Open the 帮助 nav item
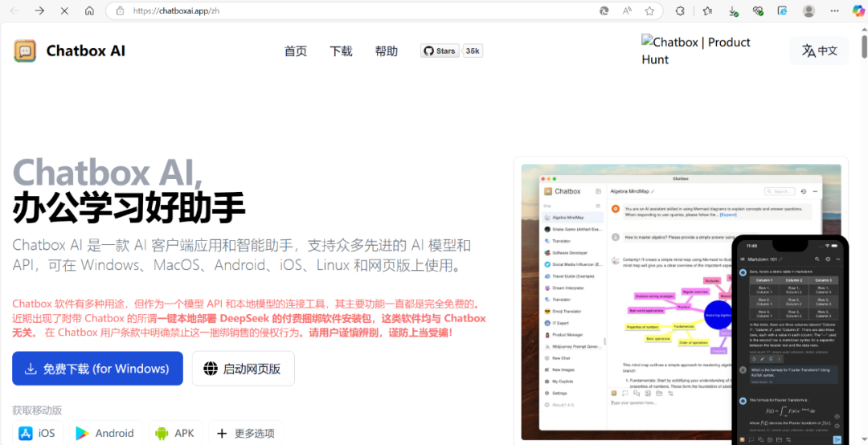The width and height of the screenshot is (868, 445). click(387, 51)
